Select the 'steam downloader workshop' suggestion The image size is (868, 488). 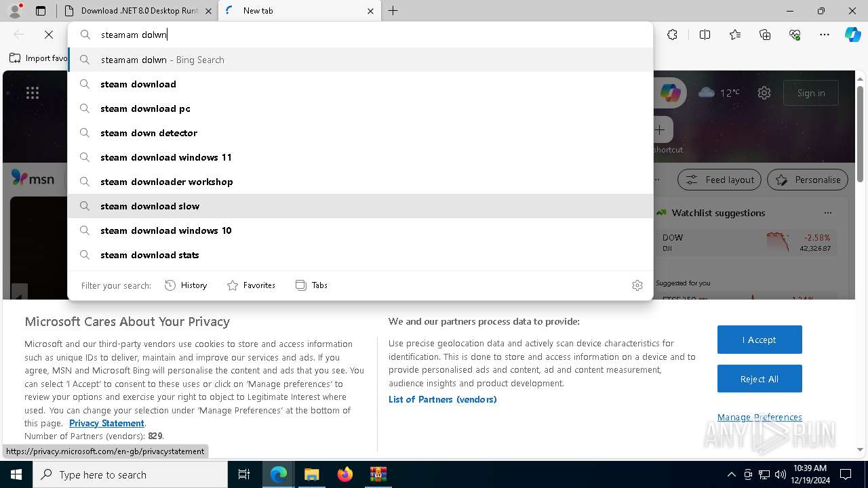pos(360,182)
